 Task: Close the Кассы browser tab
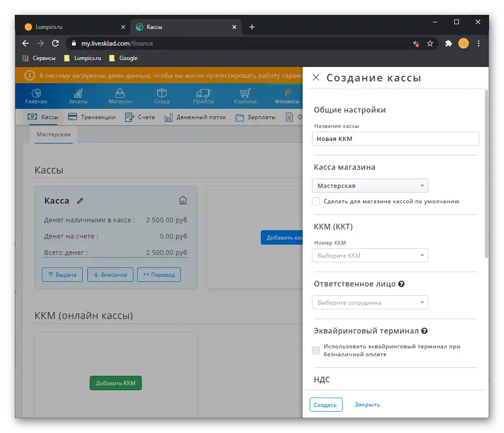234,27
